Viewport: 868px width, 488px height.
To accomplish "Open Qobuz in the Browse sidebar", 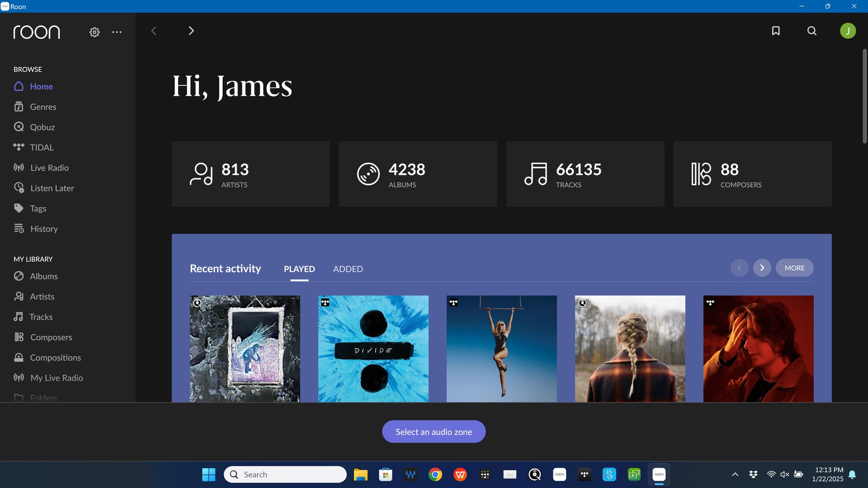I will click(42, 127).
